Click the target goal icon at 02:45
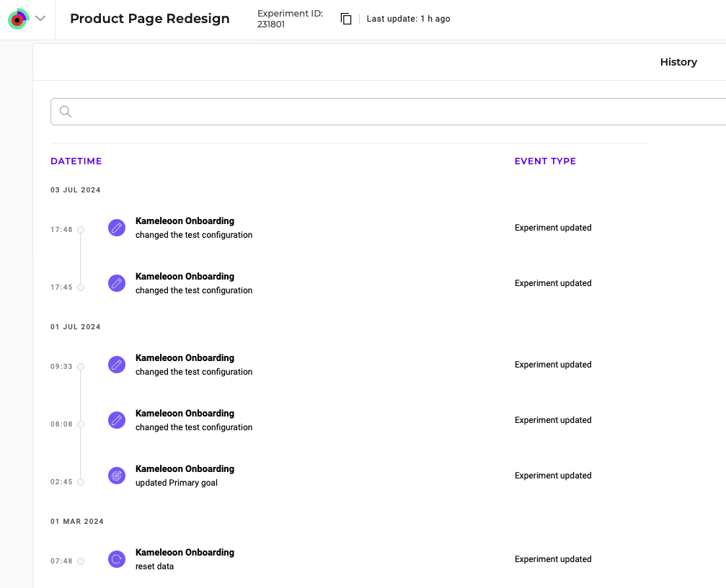This screenshot has width=726, height=588. pyautogui.click(x=117, y=476)
